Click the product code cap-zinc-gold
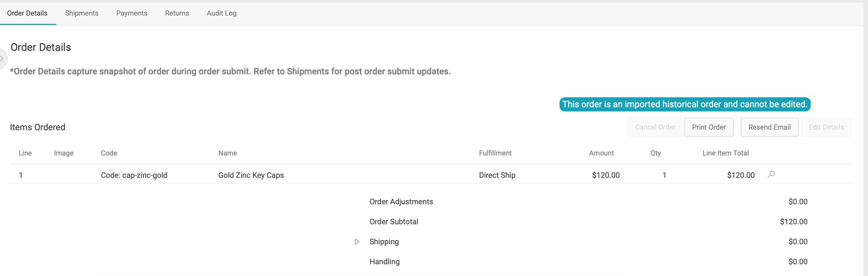 [134, 175]
